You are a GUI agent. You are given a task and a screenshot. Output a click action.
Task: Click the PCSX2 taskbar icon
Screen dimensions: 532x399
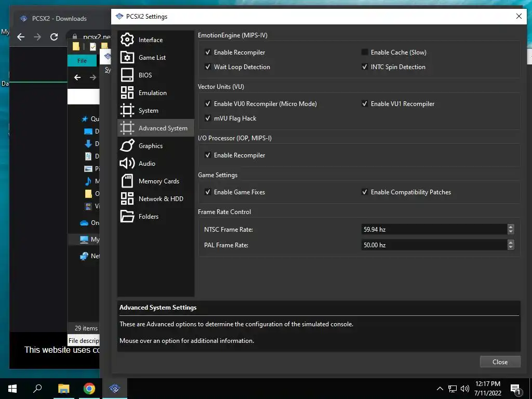coord(115,389)
